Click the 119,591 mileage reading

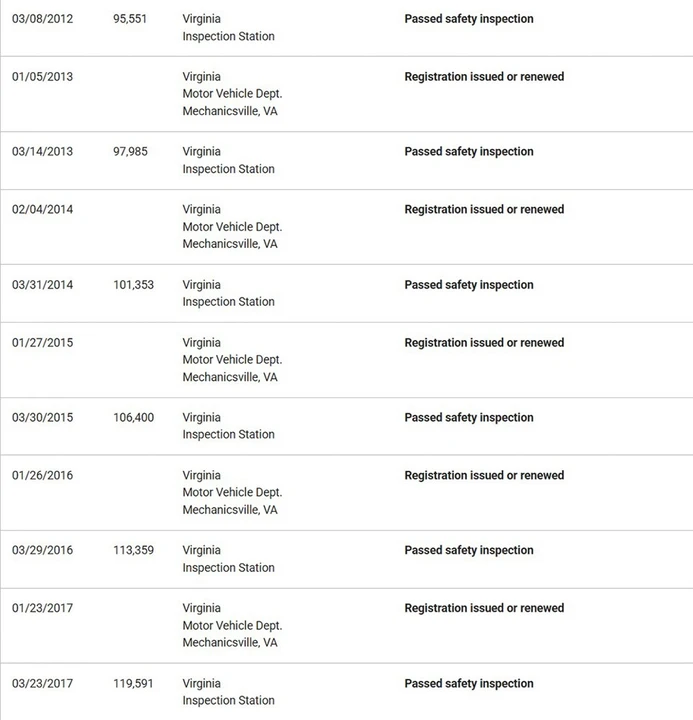133,683
